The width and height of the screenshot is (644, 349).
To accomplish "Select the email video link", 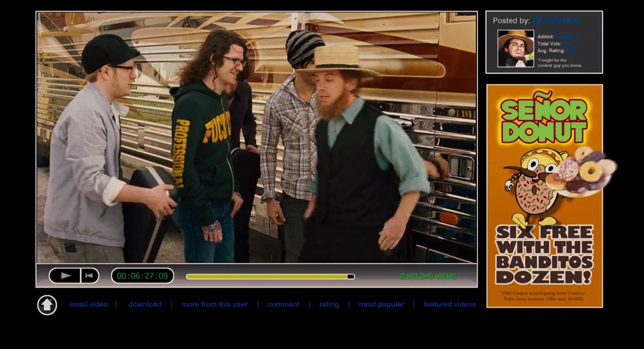I will 89,304.
